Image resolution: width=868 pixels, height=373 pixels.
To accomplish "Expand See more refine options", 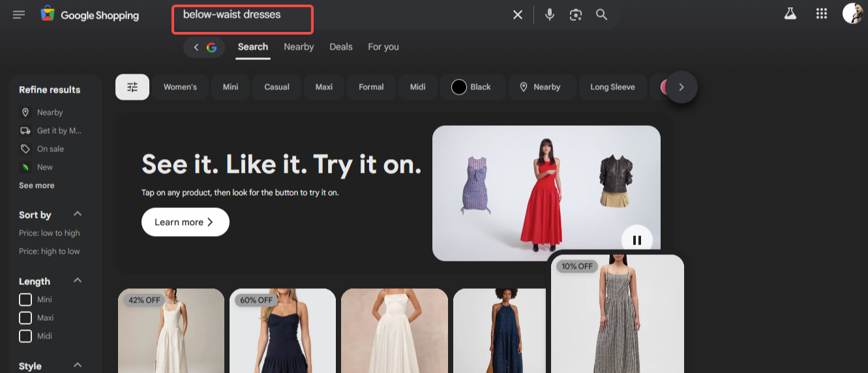I will point(37,185).
